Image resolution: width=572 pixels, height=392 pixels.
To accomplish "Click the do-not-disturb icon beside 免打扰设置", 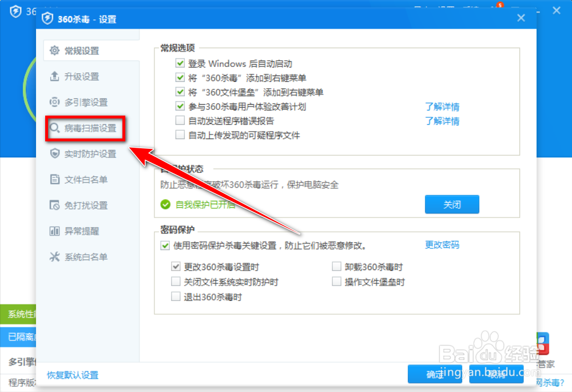I will point(55,205).
